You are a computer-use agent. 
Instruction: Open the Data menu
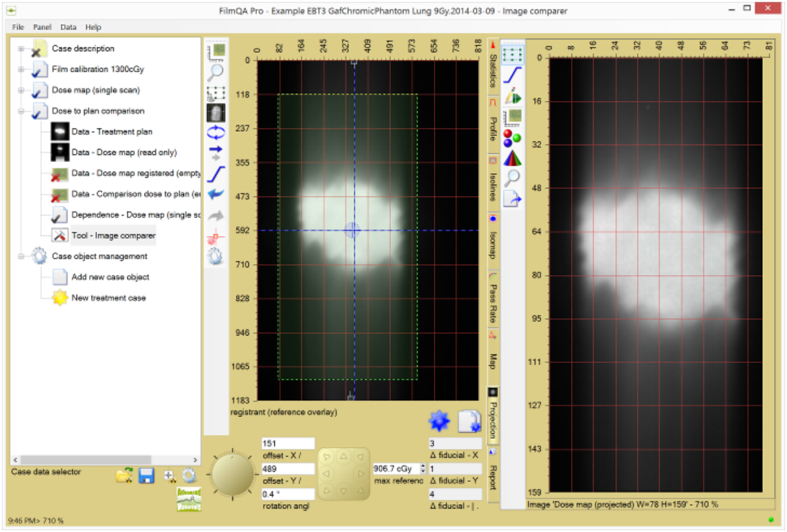click(x=69, y=27)
